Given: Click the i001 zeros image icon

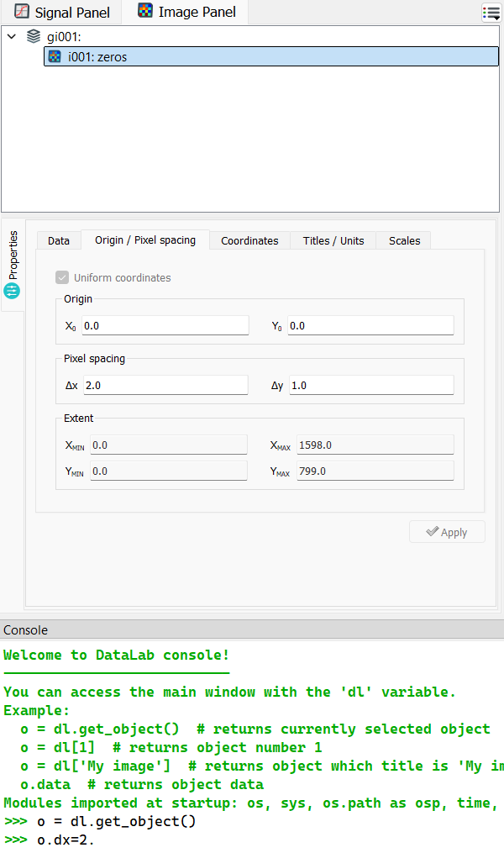Looking at the screenshot, I should tap(55, 57).
